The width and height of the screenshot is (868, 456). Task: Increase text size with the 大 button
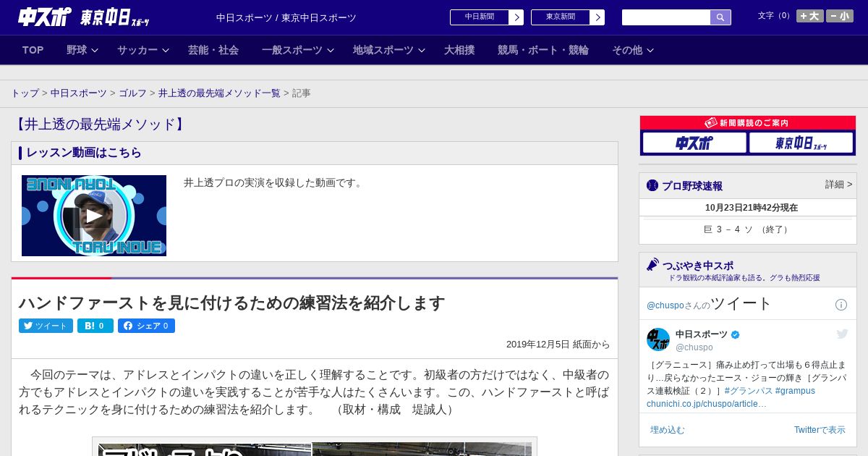pyautogui.click(x=810, y=16)
